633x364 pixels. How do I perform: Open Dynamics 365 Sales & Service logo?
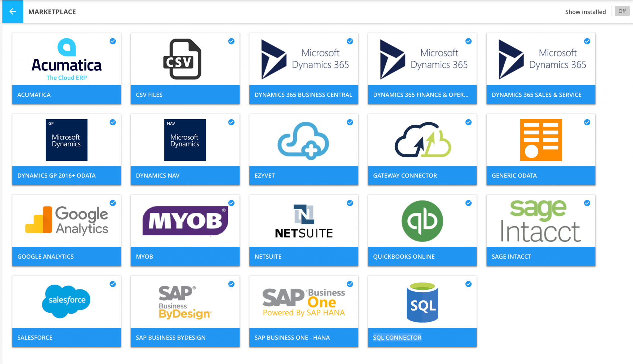[x=542, y=59]
